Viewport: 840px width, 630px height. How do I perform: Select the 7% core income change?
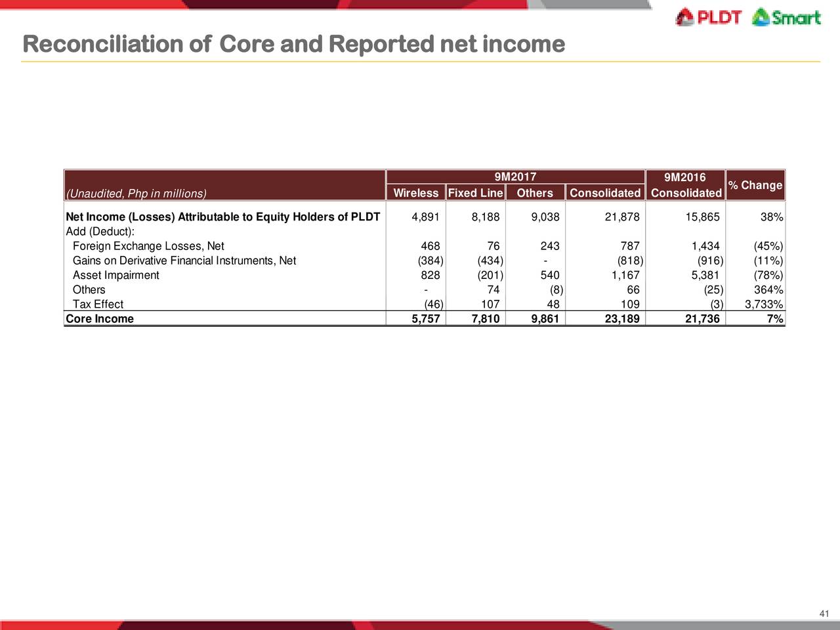coord(775,319)
